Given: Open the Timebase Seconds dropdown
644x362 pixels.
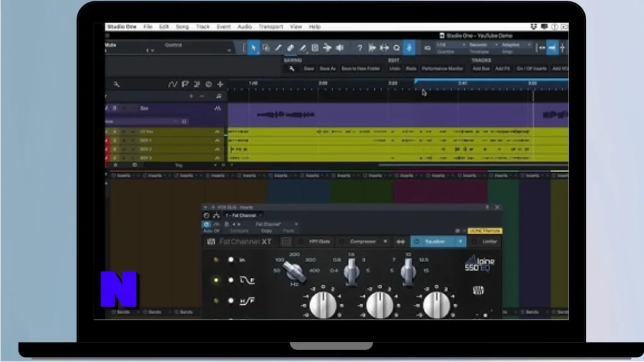Looking at the screenshot, I should click(484, 45).
